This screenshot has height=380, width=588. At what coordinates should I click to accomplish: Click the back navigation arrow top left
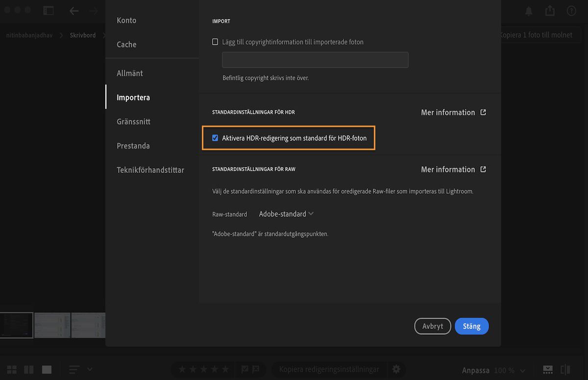click(x=74, y=10)
